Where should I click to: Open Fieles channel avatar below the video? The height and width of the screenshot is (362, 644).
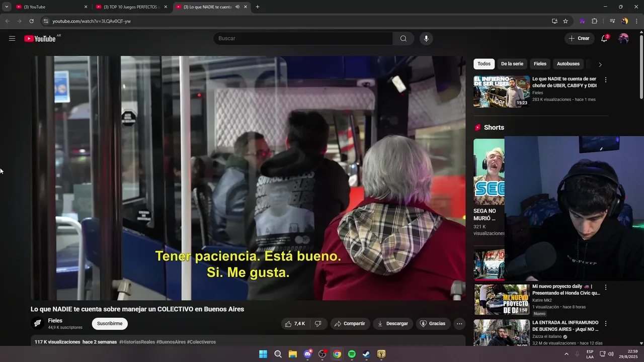click(x=37, y=324)
